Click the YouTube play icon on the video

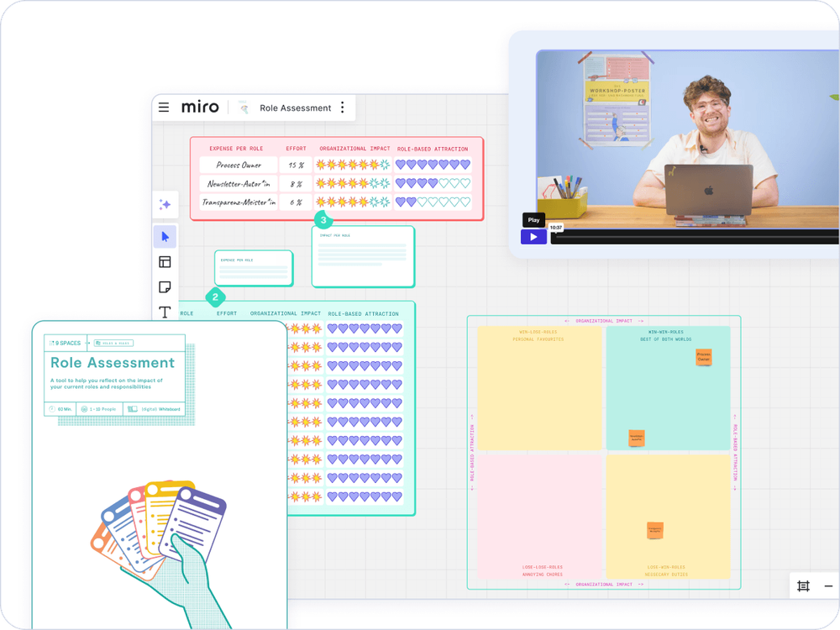[534, 236]
